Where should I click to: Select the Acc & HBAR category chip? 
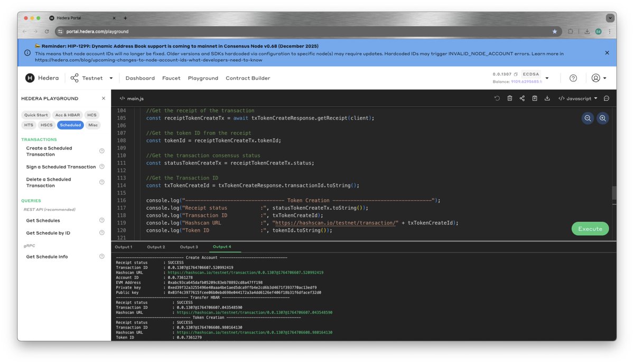pyautogui.click(x=68, y=115)
